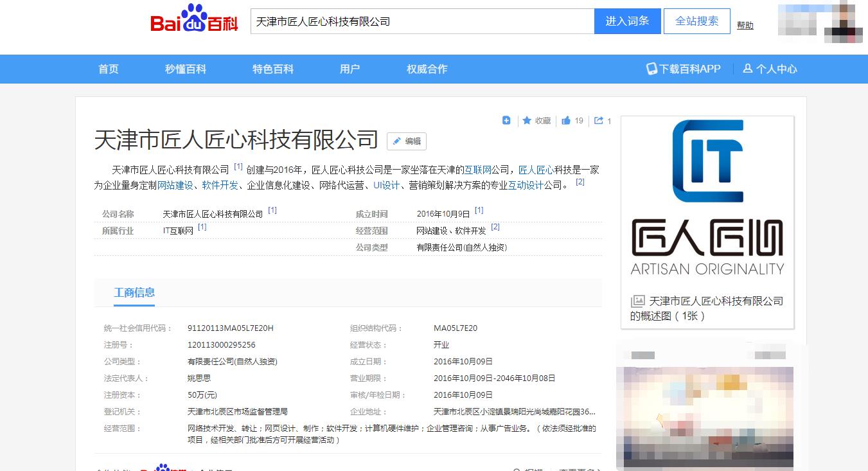Click reference [1] after company name in summary
Viewport: 868px width, 471px height.
pyautogui.click(x=238, y=166)
